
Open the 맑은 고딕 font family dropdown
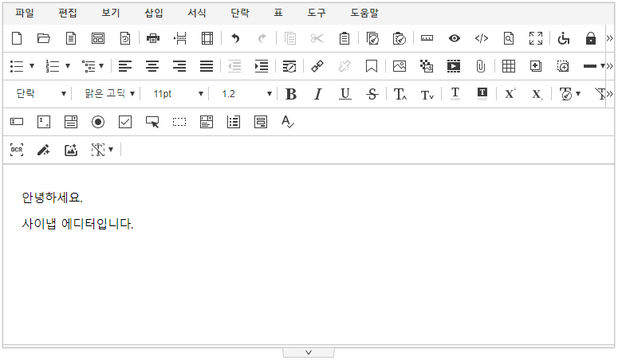pos(109,94)
